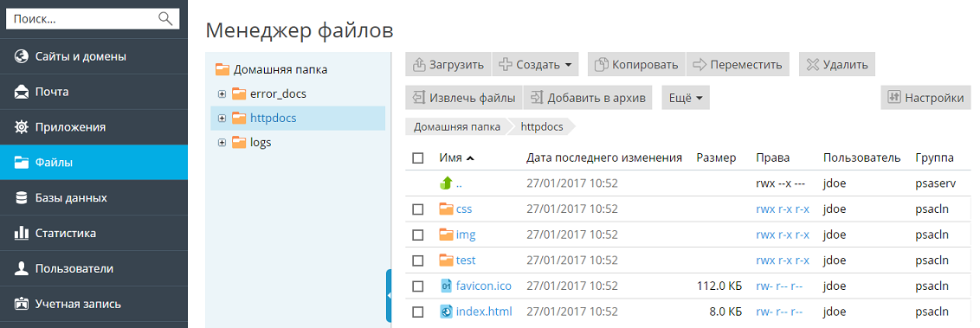Click Домашняя папка breadcrumb
980x328 pixels.
pos(457,127)
